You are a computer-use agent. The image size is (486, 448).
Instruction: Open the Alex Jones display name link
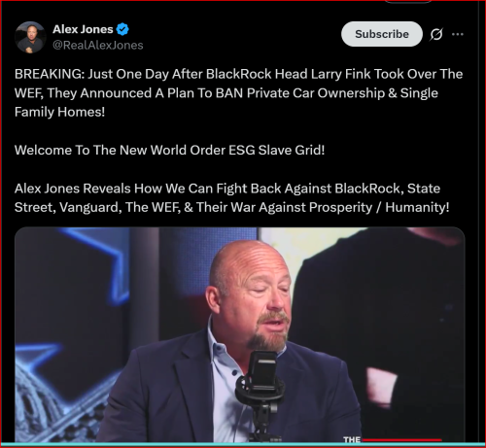[x=83, y=29]
